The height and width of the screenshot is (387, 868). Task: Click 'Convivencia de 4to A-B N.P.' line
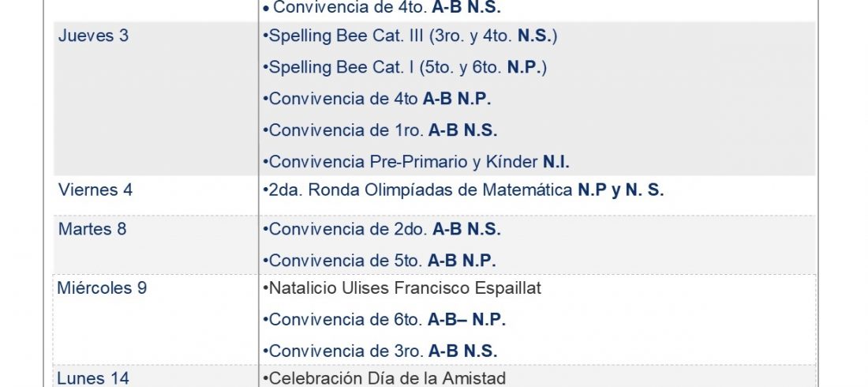click(377, 100)
